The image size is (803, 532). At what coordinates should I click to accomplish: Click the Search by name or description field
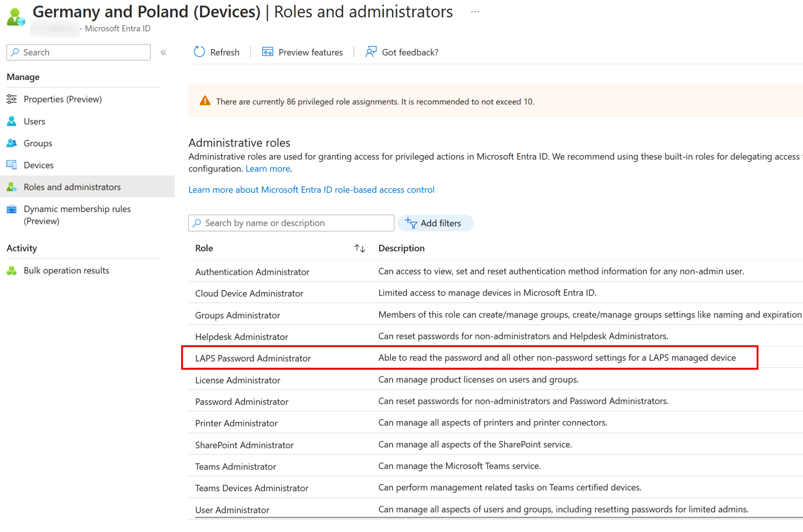click(290, 223)
